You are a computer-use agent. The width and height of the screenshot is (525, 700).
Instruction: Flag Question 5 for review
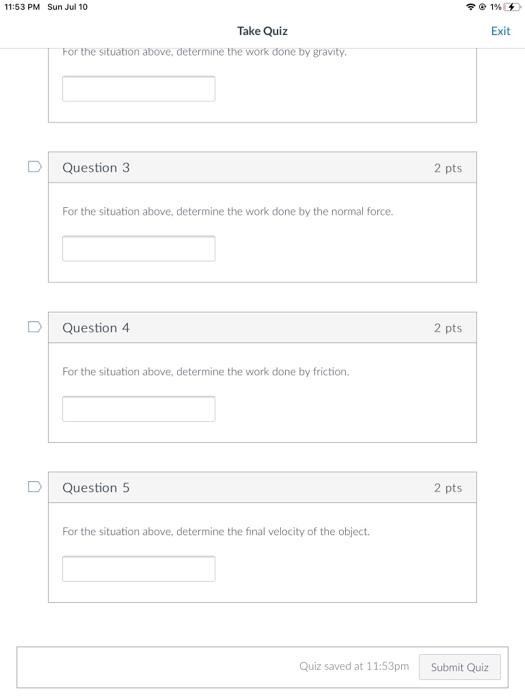click(x=34, y=486)
